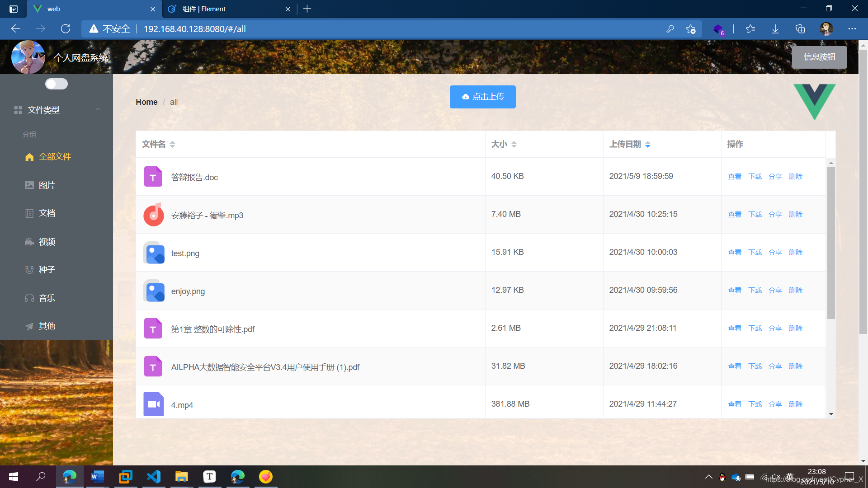The height and width of the screenshot is (488, 868).
Task: Open a new browser tab
Action: pyautogui.click(x=307, y=9)
